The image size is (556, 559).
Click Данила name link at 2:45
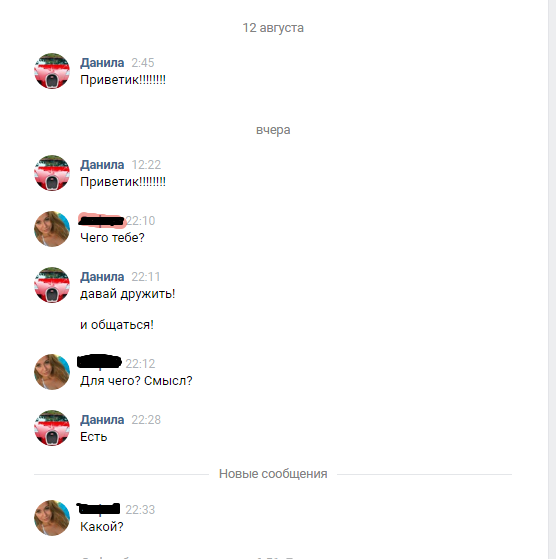(102, 63)
